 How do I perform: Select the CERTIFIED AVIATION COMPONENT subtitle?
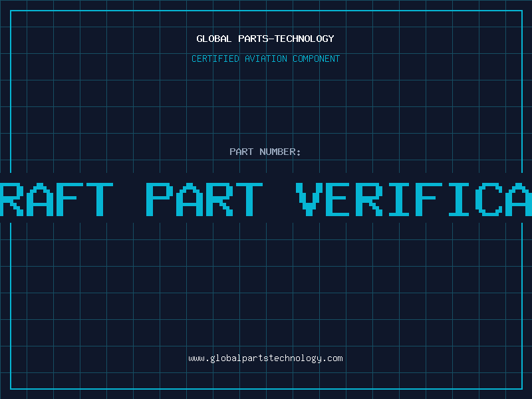click(x=265, y=59)
